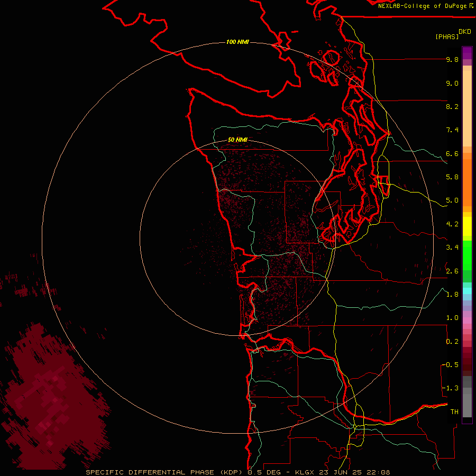This screenshot has height=476, width=476.
Task: Click the TH threshold label
Action: 454,412
